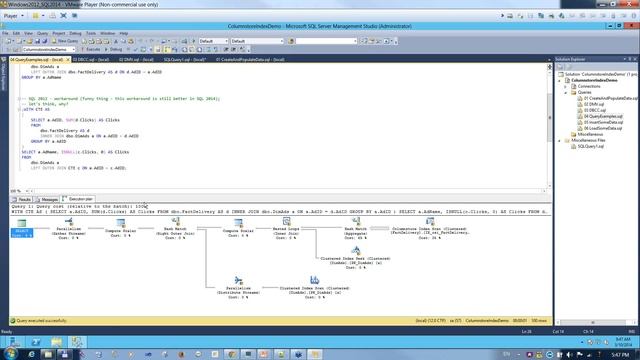The image size is (640, 360).
Task: Select 06 LoadSomeData.sql in Solution Explorer
Action: point(600,128)
